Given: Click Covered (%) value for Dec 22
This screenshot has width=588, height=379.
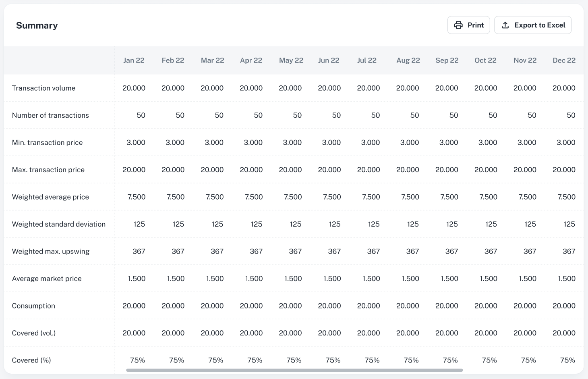Looking at the screenshot, I should [567, 360].
